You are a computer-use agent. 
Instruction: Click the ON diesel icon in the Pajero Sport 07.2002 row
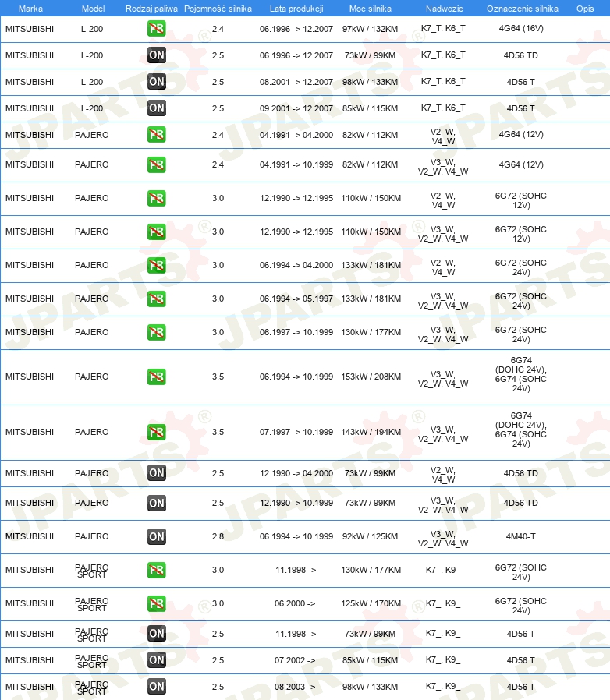pyautogui.click(x=157, y=660)
